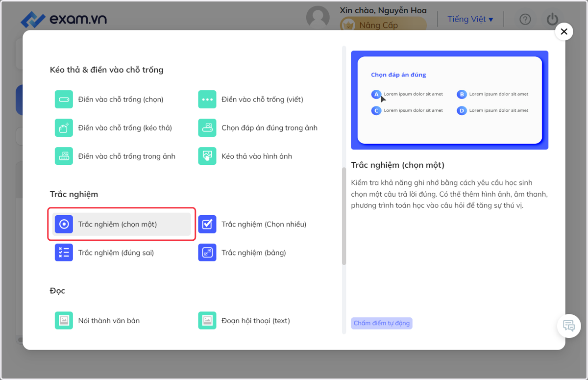The image size is (588, 380).
Task: Click the Nói thành văn bản icon
Action: pyautogui.click(x=64, y=321)
